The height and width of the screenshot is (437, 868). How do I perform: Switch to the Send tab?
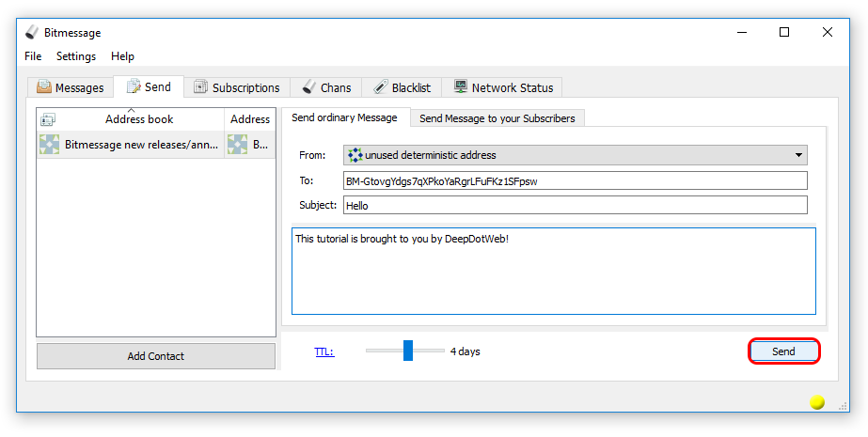pos(149,86)
